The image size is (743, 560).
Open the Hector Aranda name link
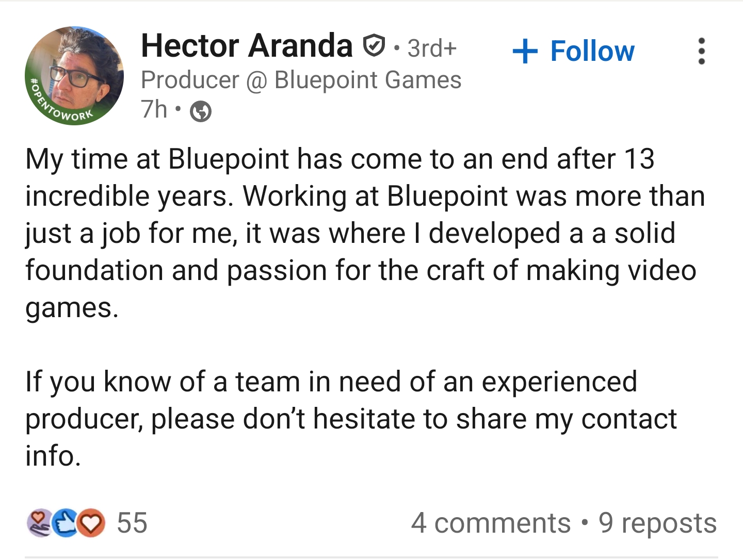247,46
